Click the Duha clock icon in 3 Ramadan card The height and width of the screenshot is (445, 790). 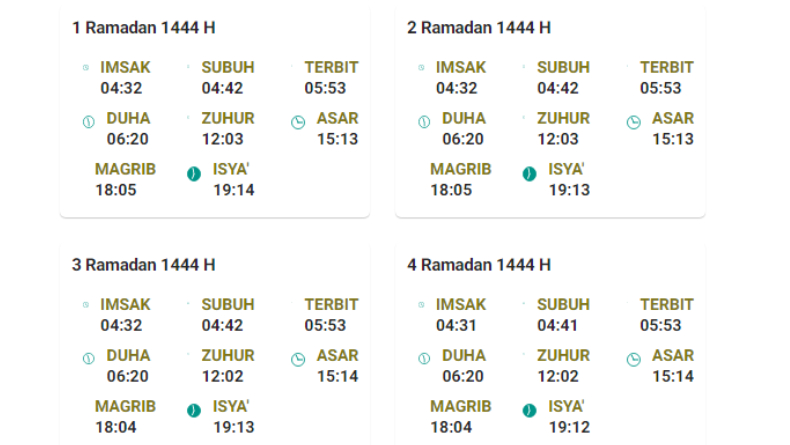[89, 359]
